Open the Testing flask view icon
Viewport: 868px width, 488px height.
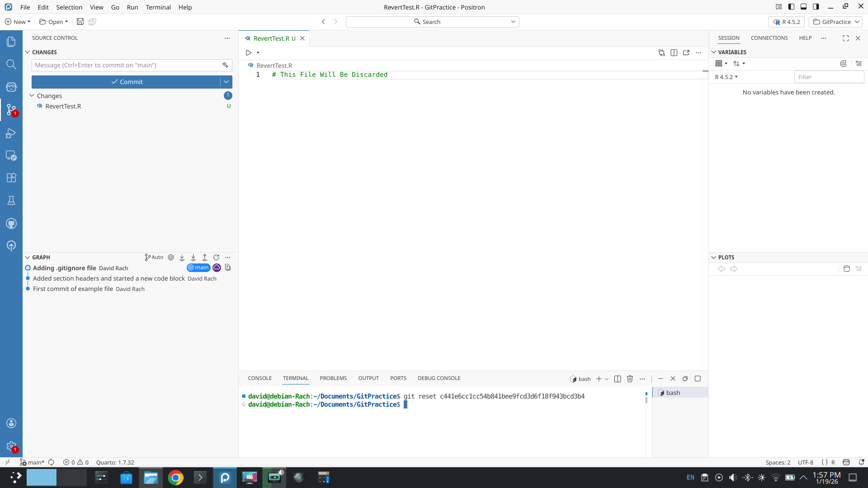(x=11, y=200)
